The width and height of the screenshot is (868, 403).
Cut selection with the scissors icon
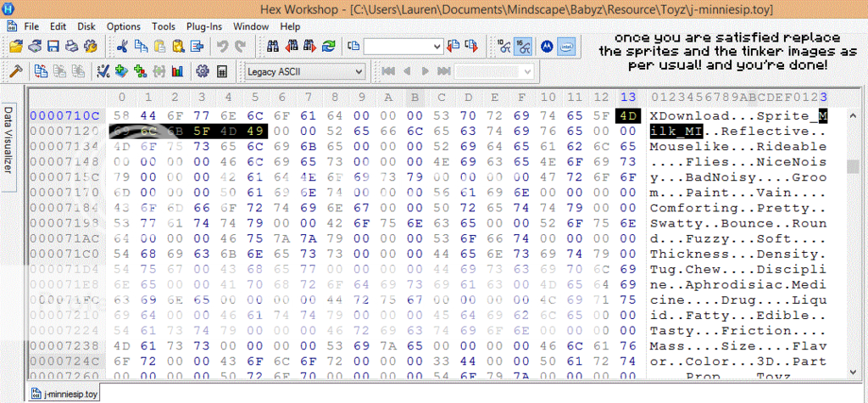(122, 47)
